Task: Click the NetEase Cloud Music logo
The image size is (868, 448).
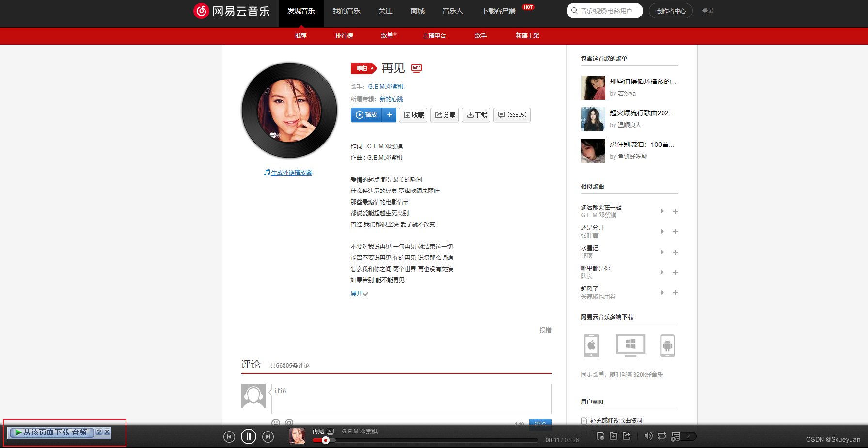Action: coord(232,11)
